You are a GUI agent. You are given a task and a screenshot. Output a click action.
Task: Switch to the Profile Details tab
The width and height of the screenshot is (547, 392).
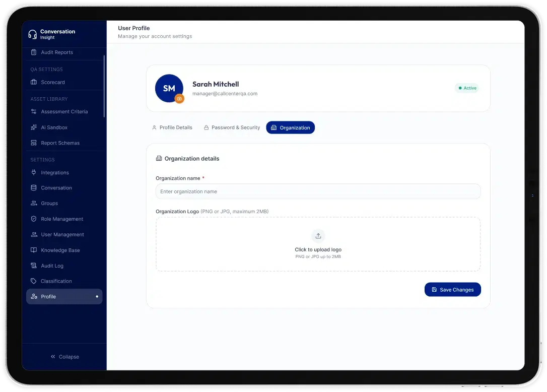pos(172,127)
